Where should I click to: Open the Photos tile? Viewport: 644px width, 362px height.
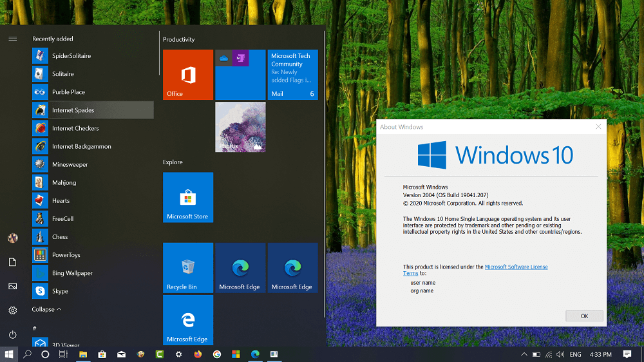[x=240, y=127]
